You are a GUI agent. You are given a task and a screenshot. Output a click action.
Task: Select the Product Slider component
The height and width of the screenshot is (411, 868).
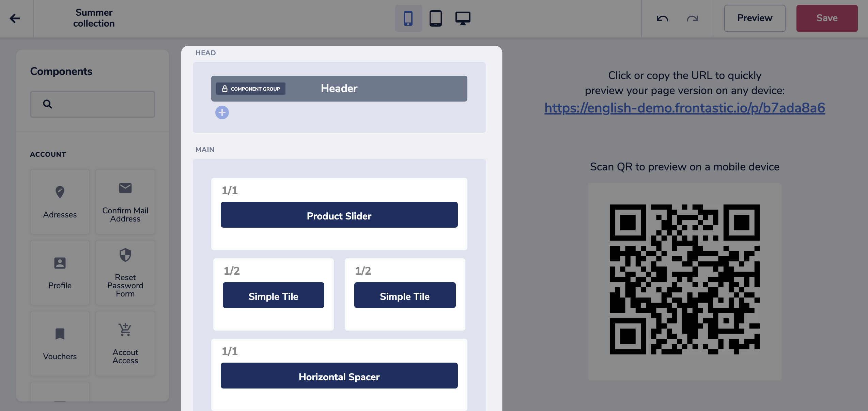pos(339,215)
